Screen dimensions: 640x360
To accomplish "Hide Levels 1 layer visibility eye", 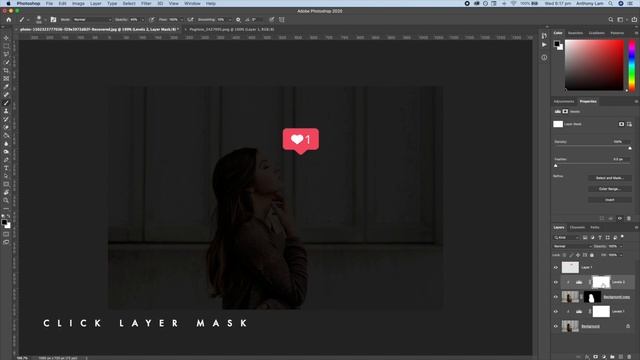I will [x=556, y=311].
